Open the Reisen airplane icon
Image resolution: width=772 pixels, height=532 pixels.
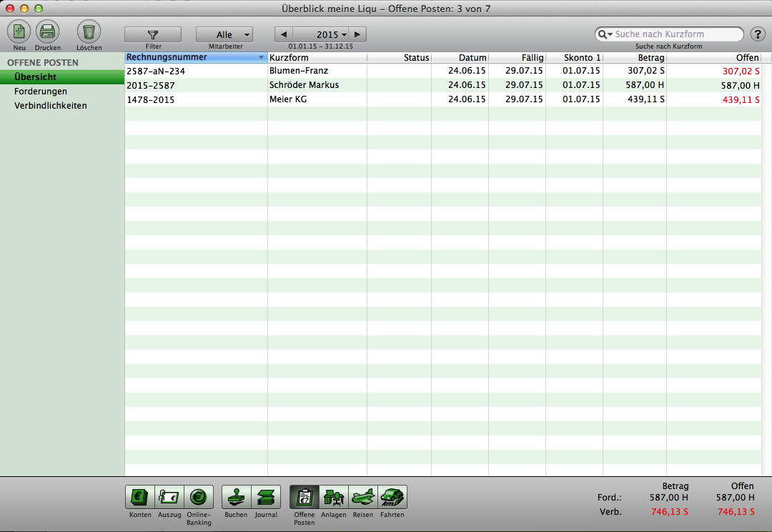362,497
